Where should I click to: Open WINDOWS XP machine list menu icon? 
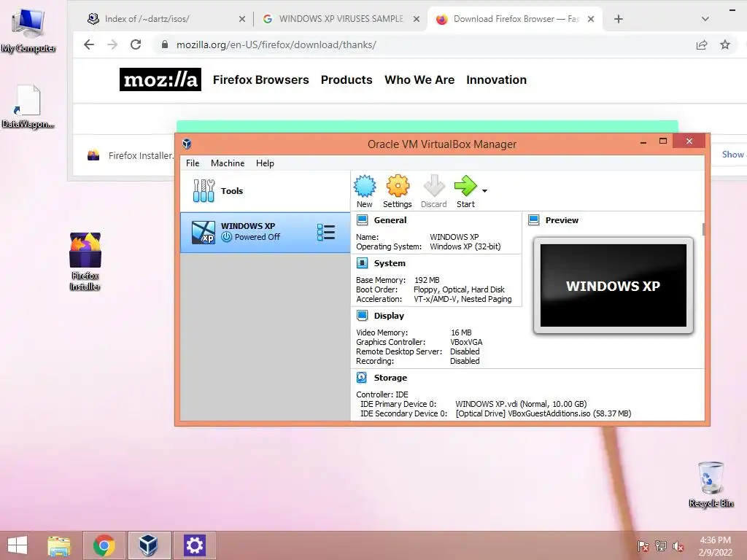[326, 233]
